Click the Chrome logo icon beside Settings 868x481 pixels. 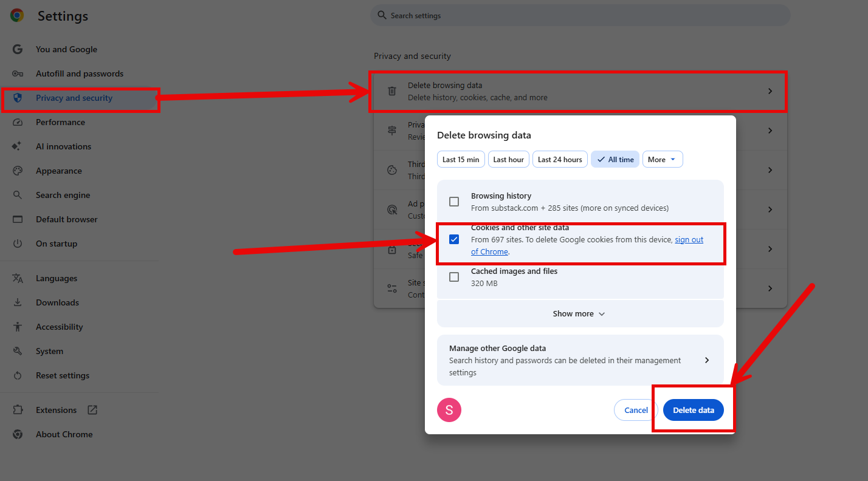pyautogui.click(x=17, y=16)
